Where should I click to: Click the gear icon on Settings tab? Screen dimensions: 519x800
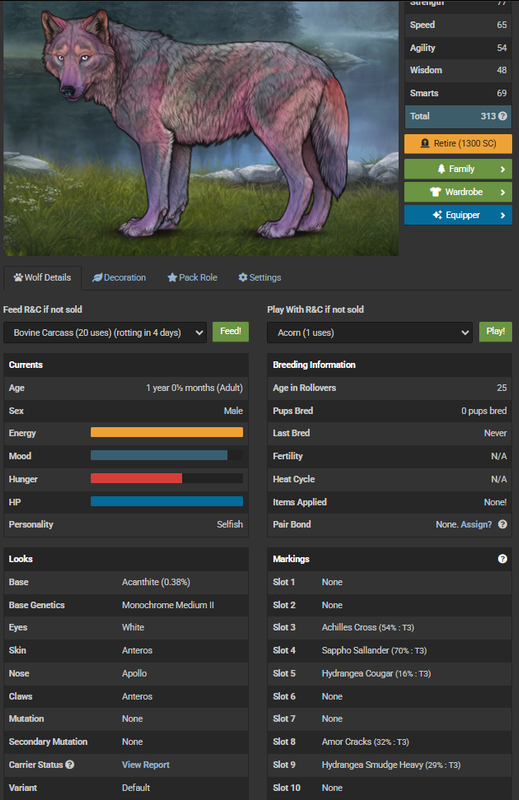(x=243, y=278)
